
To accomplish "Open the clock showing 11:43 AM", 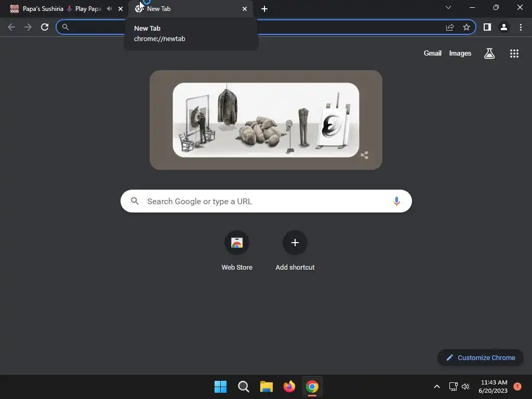I will point(493,387).
